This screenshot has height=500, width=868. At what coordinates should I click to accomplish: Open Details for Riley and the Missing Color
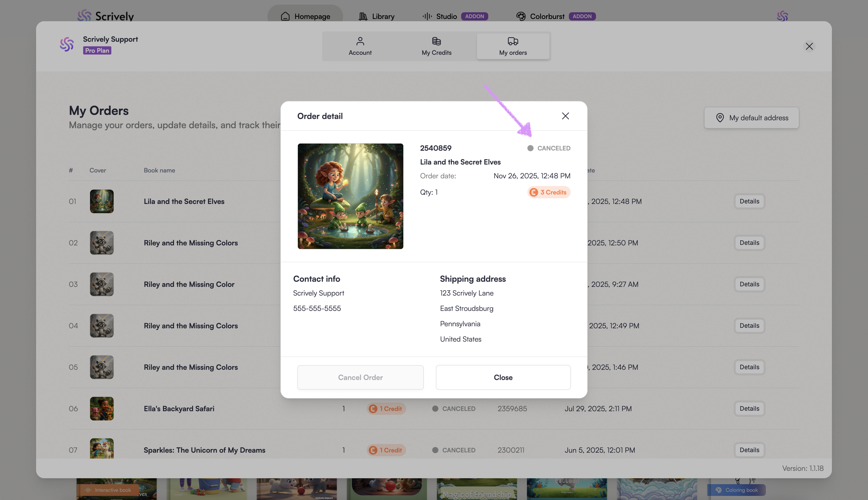click(x=749, y=284)
